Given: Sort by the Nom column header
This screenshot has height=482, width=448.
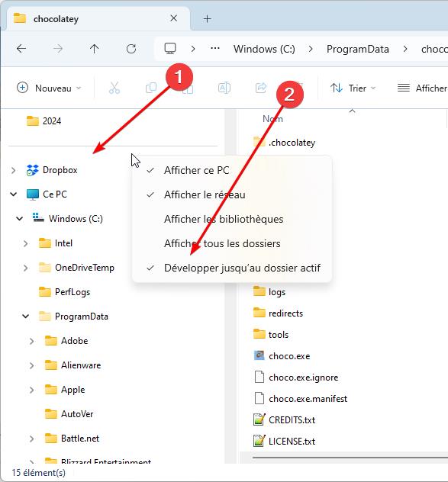Looking at the screenshot, I should [x=272, y=119].
